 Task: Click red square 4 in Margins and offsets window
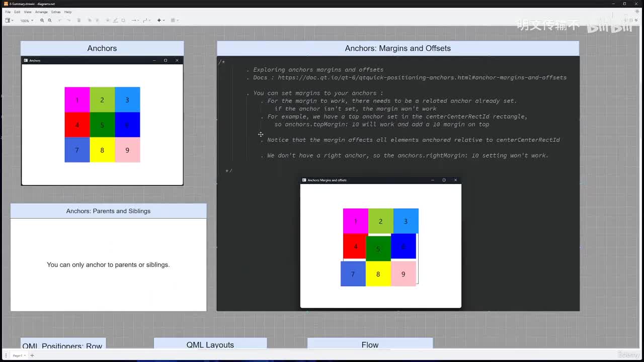(355, 246)
